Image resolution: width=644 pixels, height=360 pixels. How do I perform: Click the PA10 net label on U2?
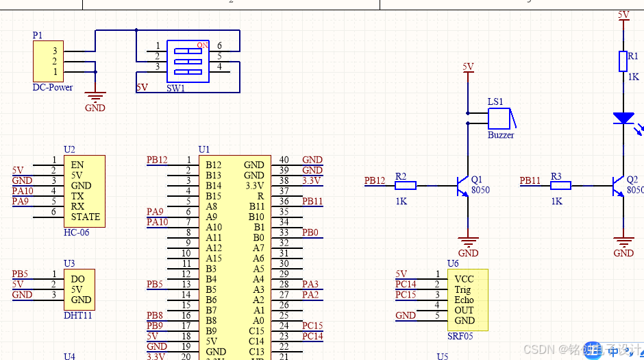point(23,191)
